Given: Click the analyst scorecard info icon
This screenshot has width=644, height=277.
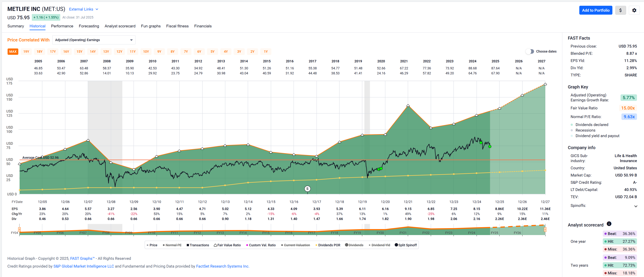Looking at the screenshot, I should click(609, 224).
